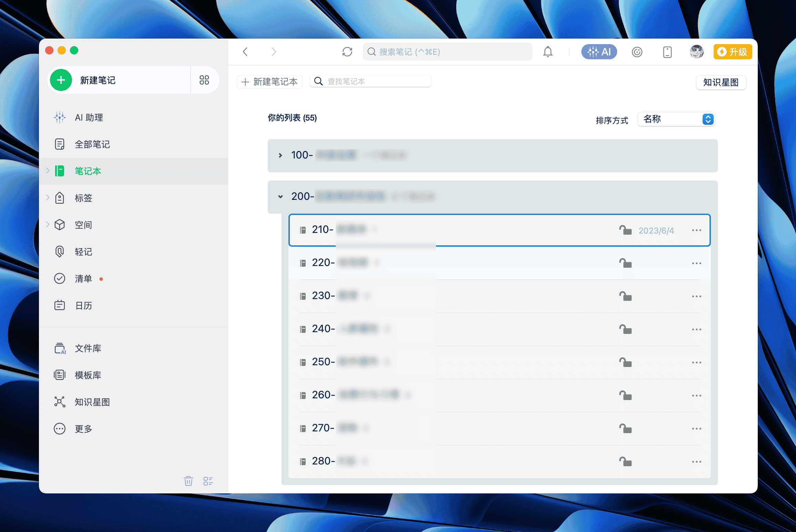Screen dimensions: 796x532
Task: Click the orange 升级 button
Action: coord(733,52)
